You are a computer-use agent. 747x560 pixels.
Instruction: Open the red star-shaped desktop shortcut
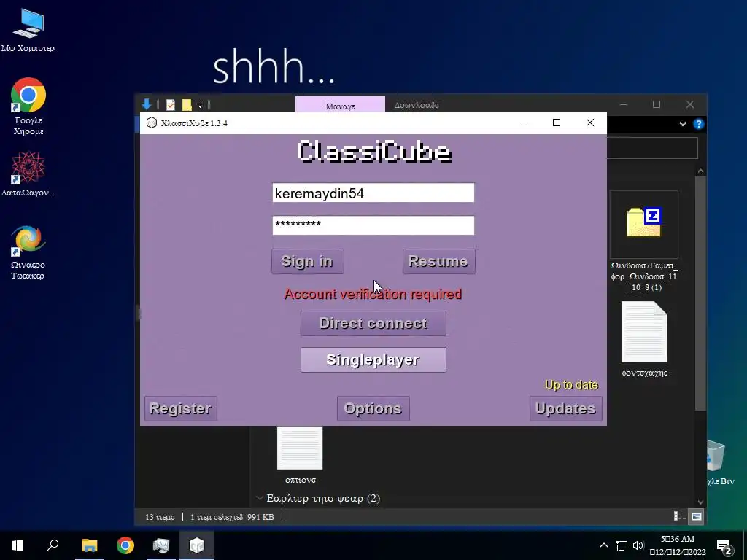tap(28, 174)
